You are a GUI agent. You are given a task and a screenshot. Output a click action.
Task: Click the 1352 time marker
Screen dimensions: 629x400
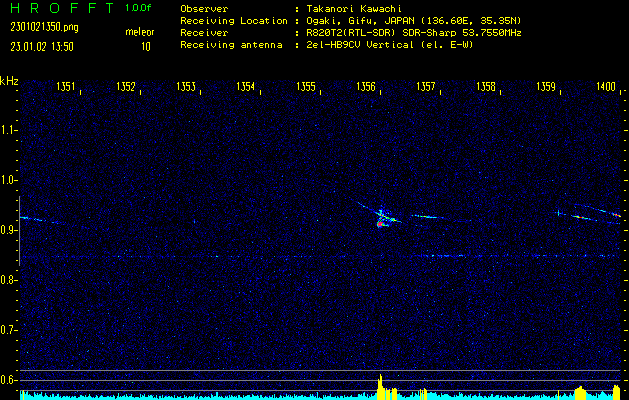(x=126, y=86)
